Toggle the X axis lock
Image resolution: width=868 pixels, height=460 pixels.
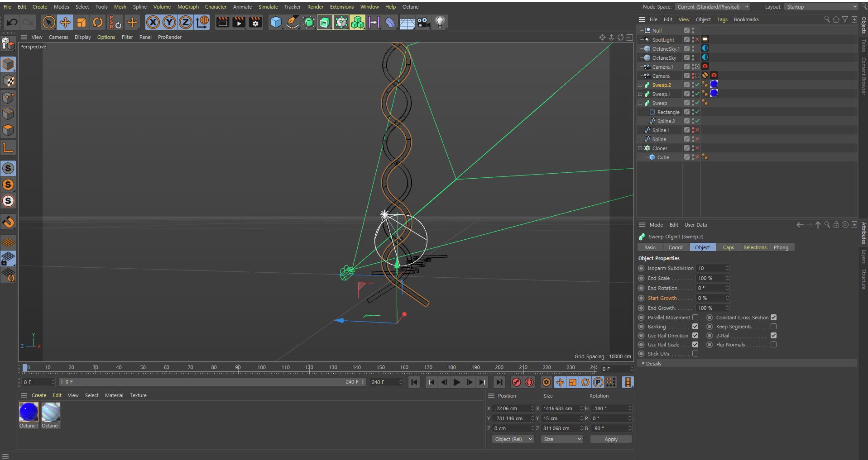153,22
